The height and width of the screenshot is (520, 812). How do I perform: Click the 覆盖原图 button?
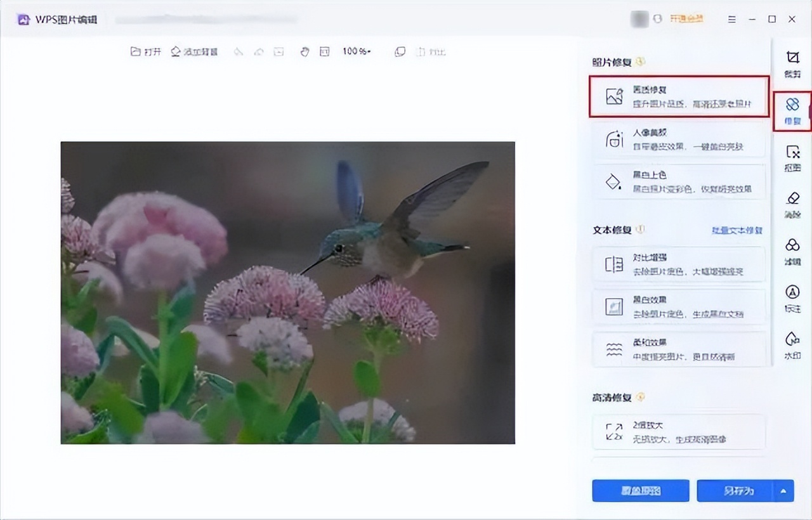640,490
